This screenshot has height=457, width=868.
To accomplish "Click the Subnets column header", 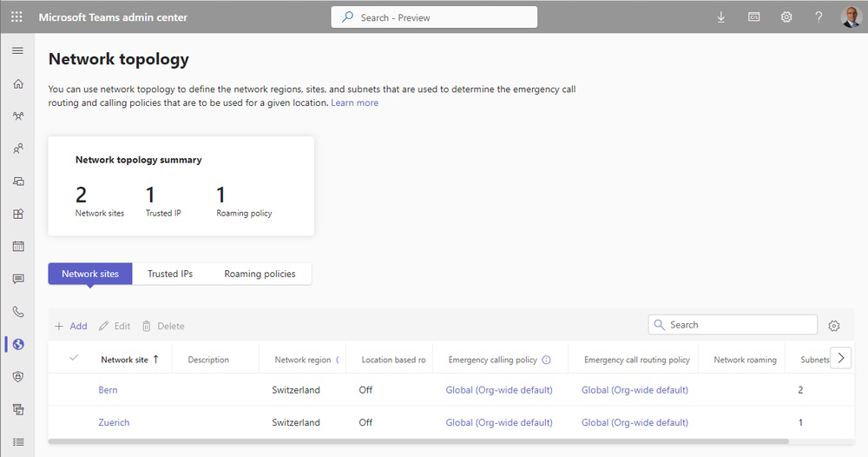I will (x=814, y=360).
